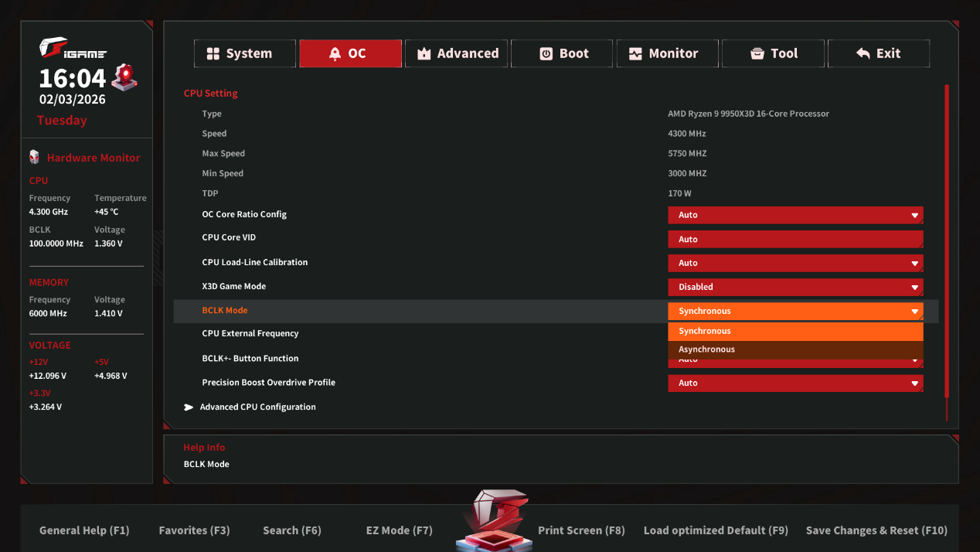This screenshot has height=552, width=980.
Task: Select the X3D Game Mode label
Action: click(x=233, y=286)
